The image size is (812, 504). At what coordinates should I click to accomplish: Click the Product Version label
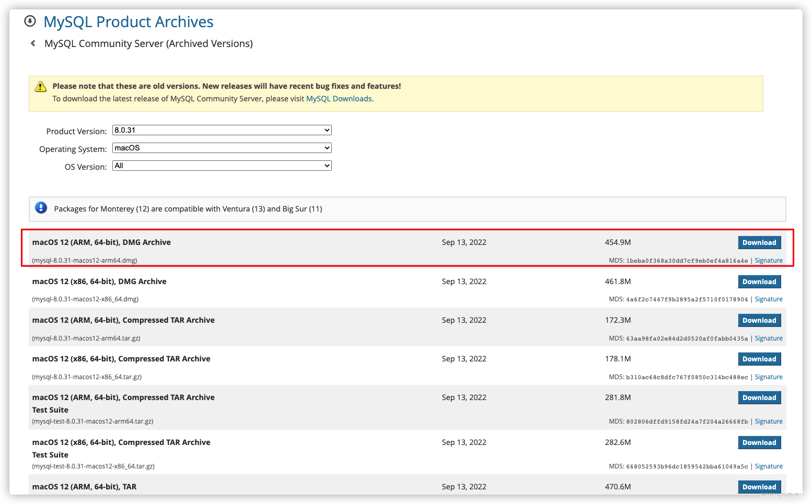tap(76, 132)
